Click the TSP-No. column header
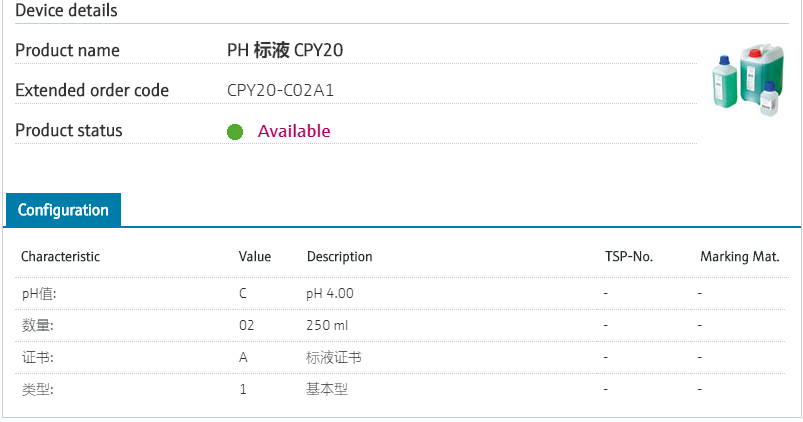This screenshot has width=803, height=422. coord(629,257)
